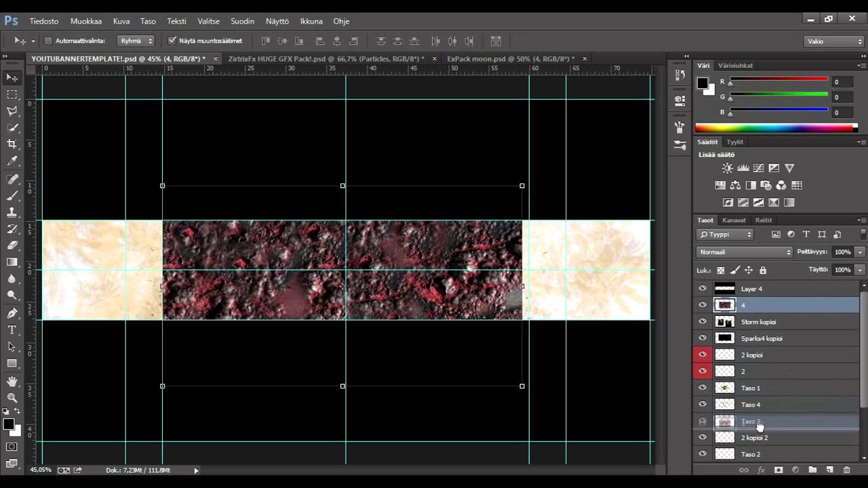Uncheck Näytä muuntosäätimet checkbox
This screenshot has height=488, width=868.
[x=172, y=41]
